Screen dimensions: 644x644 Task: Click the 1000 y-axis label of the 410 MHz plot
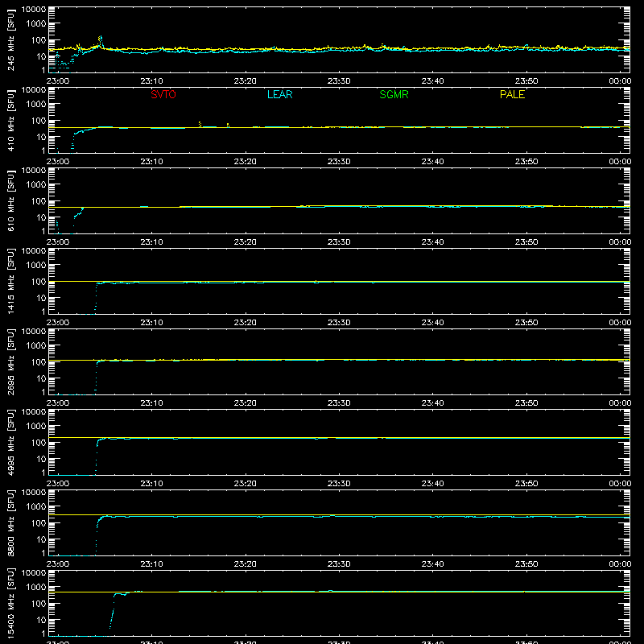point(36,105)
